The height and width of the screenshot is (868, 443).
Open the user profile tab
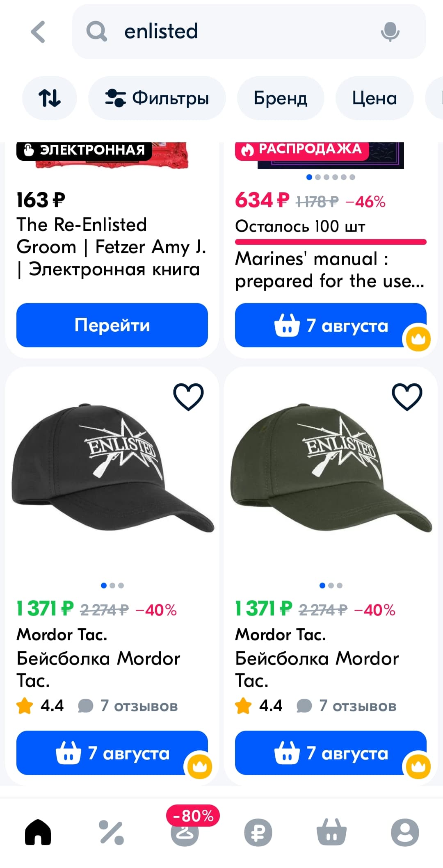coord(405,832)
